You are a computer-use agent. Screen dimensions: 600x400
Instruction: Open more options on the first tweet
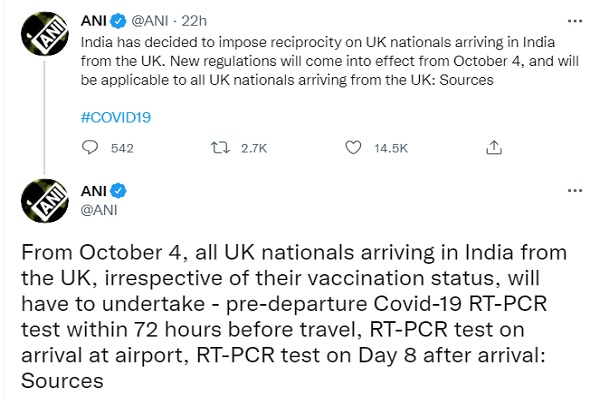tap(572, 20)
